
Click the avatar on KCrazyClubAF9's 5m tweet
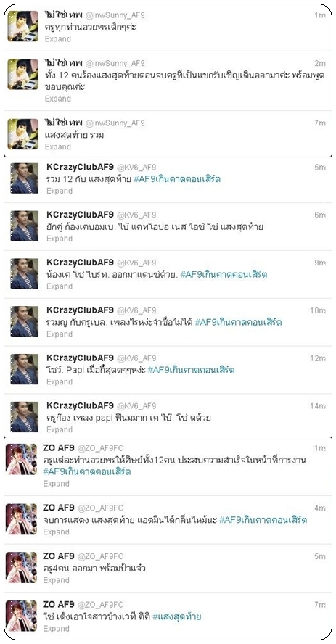[x=24, y=178]
